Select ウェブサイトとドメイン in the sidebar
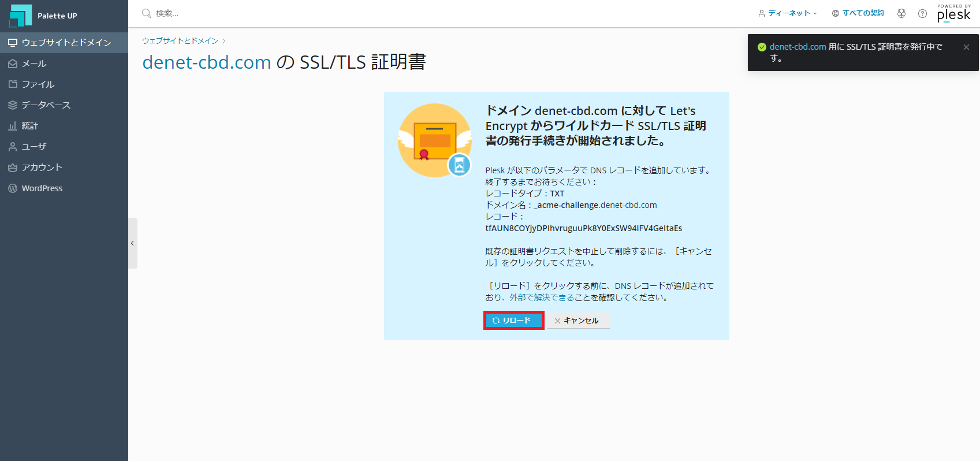The height and width of the screenshot is (461, 980). [x=64, y=43]
